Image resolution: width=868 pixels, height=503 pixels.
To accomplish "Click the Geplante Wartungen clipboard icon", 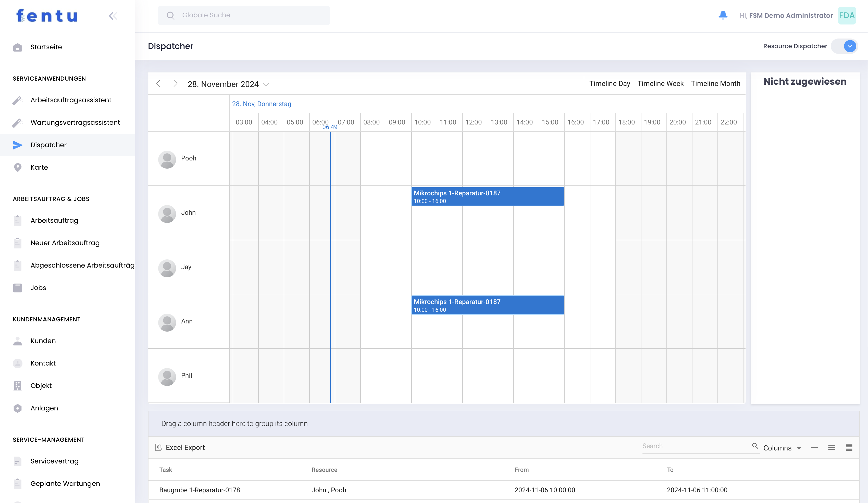I will tap(18, 484).
